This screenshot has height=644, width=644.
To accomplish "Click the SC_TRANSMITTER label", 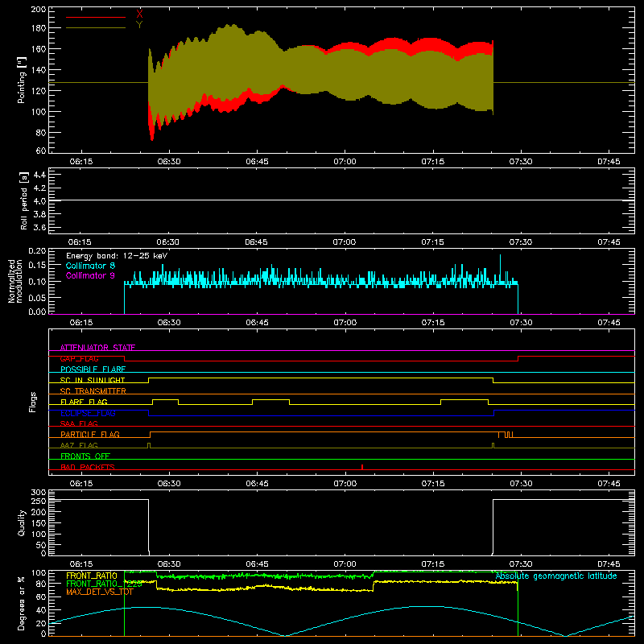I will click(x=93, y=391).
